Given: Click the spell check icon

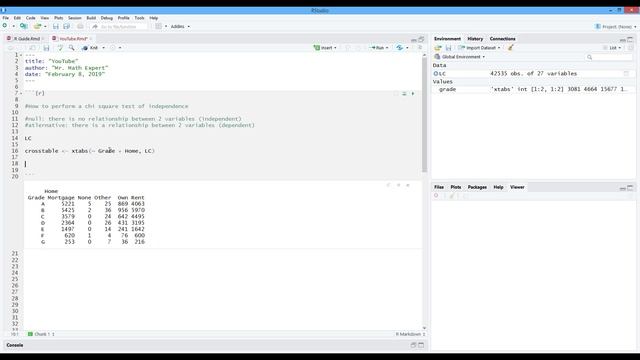Looking at the screenshot, I should click(60, 48).
